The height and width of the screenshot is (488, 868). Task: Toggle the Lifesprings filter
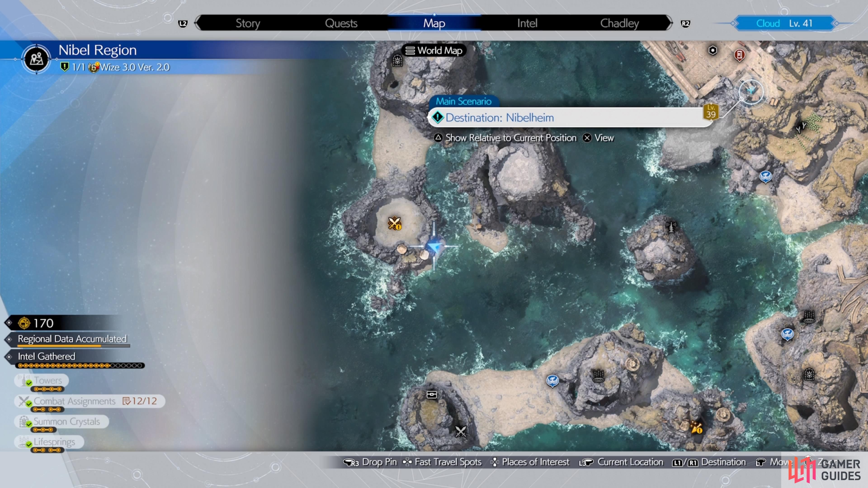[49, 441]
